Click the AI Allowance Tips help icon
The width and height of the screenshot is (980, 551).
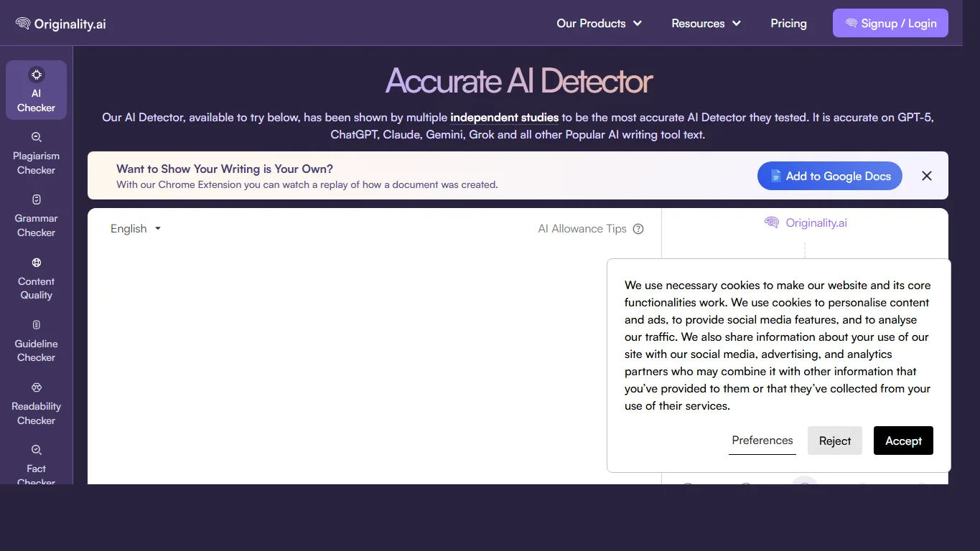coord(638,229)
